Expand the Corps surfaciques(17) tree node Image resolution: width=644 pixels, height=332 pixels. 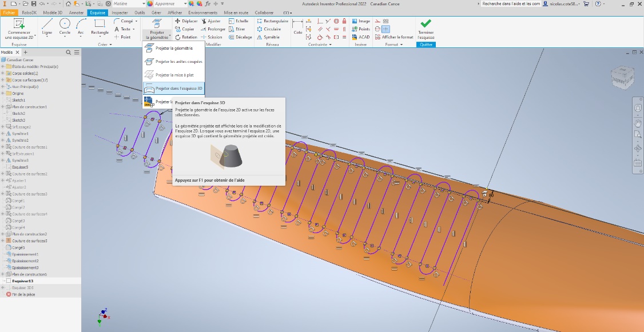click(x=2, y=80)
